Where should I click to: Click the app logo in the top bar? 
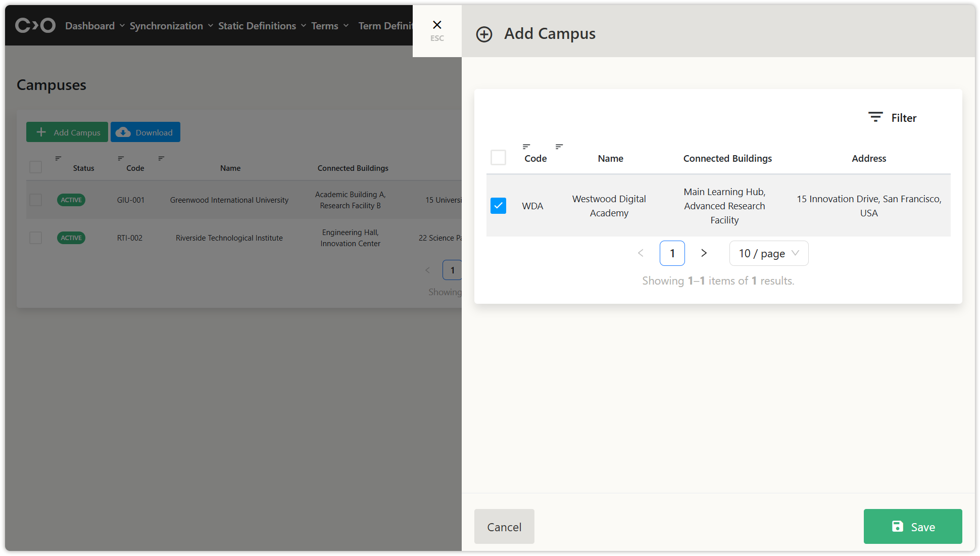point(35,25)
